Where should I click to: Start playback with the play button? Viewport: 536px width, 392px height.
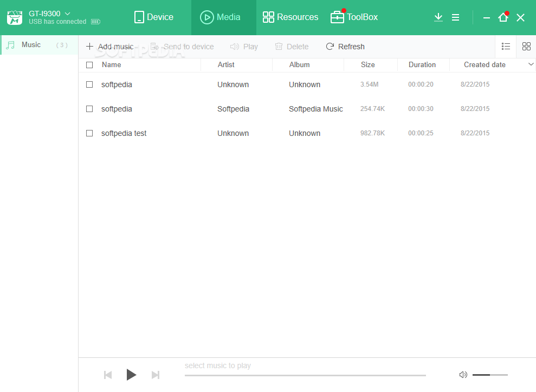coord(131,375)
